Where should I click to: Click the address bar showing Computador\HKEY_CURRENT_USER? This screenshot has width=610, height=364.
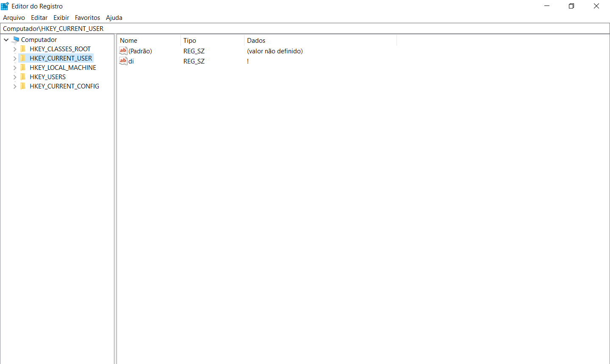click(169, 28)
